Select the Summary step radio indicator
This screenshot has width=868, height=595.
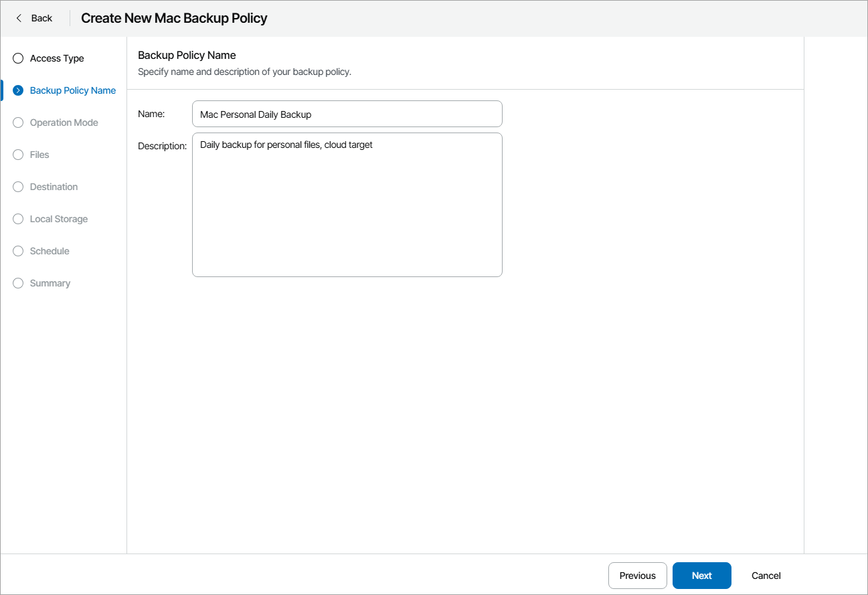17,283
